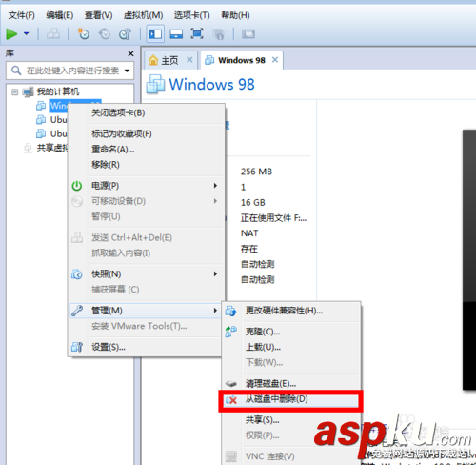Open the library search dropdown arrow
476x465 pixels.
[x=127, y=71]
